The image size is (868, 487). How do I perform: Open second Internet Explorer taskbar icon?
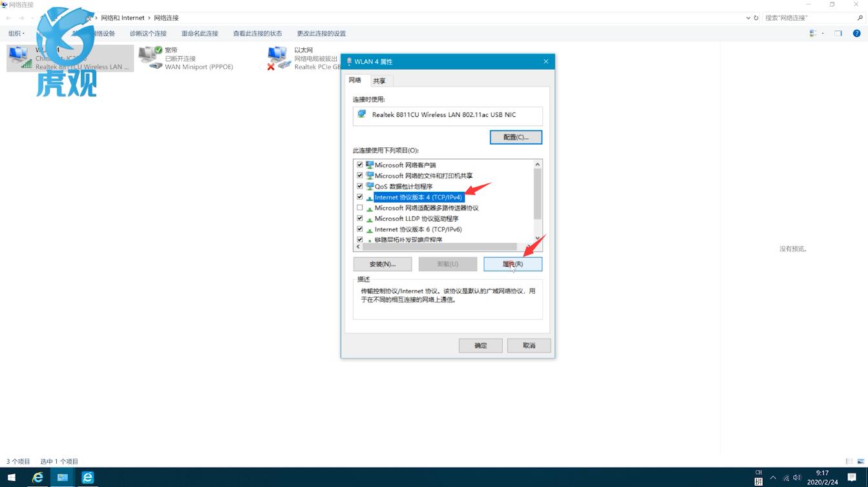[87, 477]
